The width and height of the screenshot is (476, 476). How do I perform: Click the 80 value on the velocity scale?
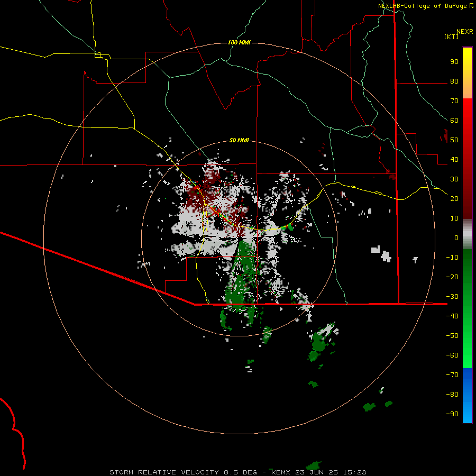pos(454,81)
